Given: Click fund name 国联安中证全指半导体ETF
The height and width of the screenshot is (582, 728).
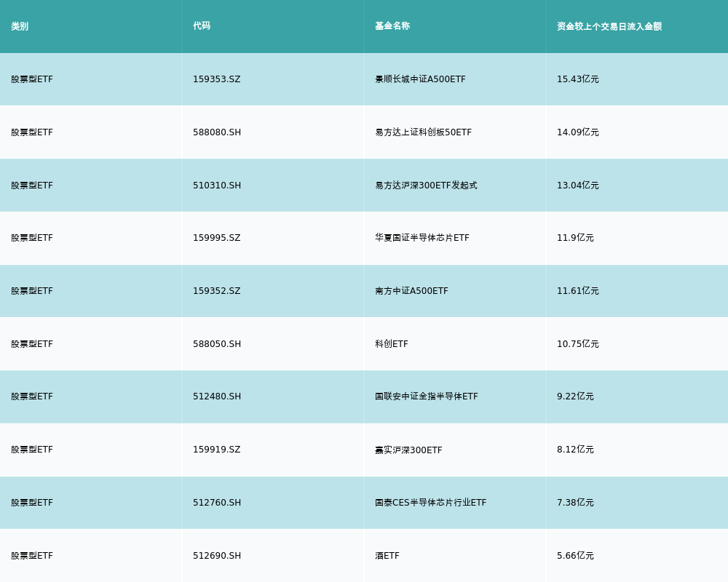Looking at the screenshot, I should pos(427,396).
